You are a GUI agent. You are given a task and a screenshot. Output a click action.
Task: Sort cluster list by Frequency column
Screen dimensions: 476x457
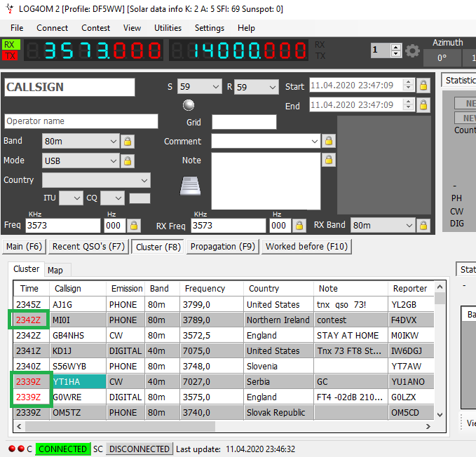click(212, 288)
